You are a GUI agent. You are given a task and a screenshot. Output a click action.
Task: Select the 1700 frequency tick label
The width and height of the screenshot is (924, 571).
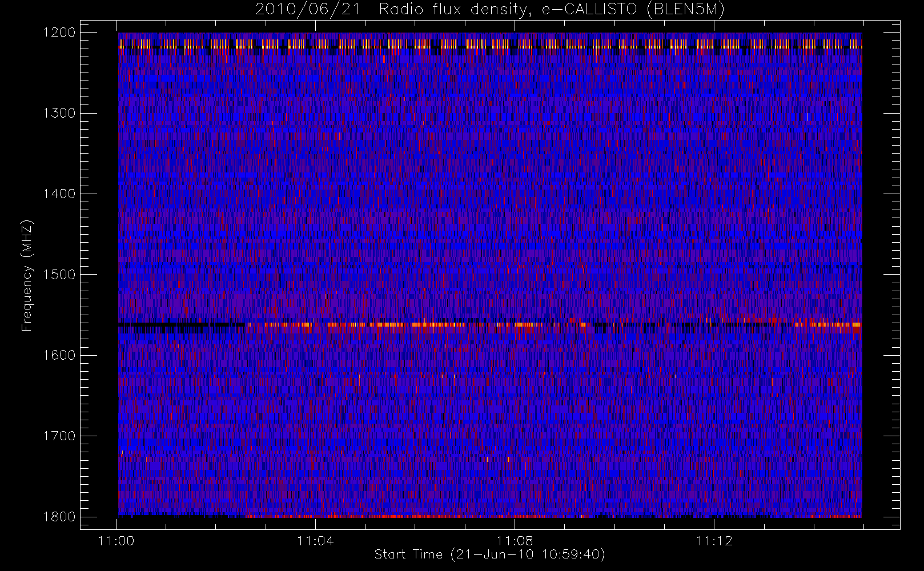click(59, 436)
